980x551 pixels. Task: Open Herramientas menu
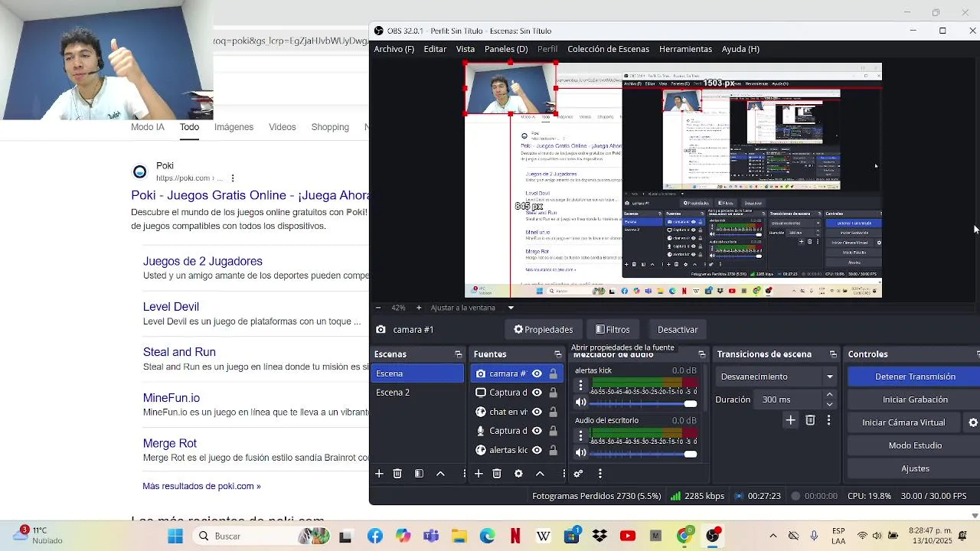(685, 49)
